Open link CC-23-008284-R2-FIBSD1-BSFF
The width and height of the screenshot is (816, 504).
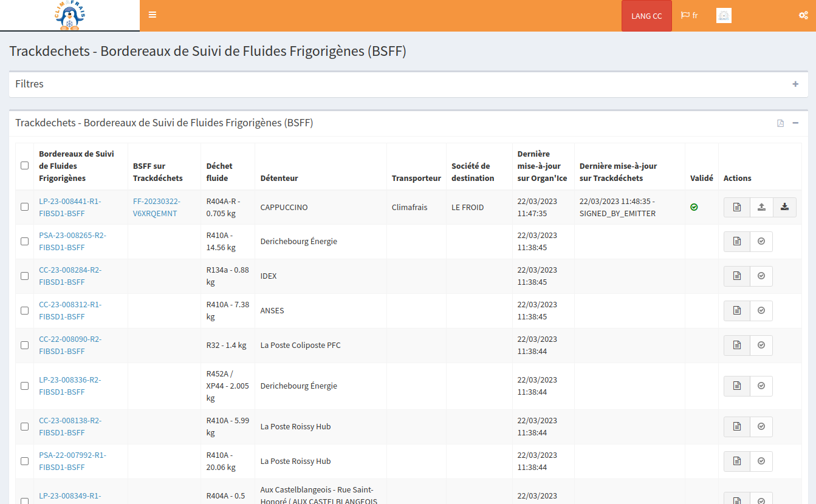[70, 276]
